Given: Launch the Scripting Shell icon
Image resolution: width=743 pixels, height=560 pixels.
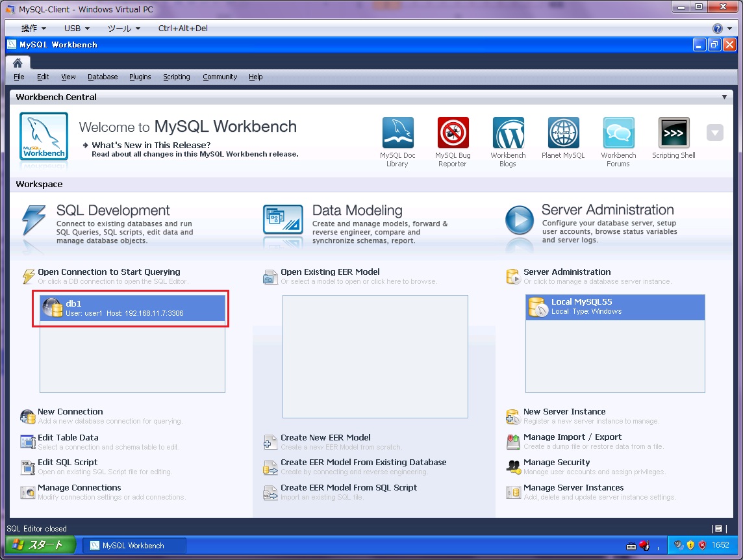Looking at the screenshot, I should coord(674,133).
